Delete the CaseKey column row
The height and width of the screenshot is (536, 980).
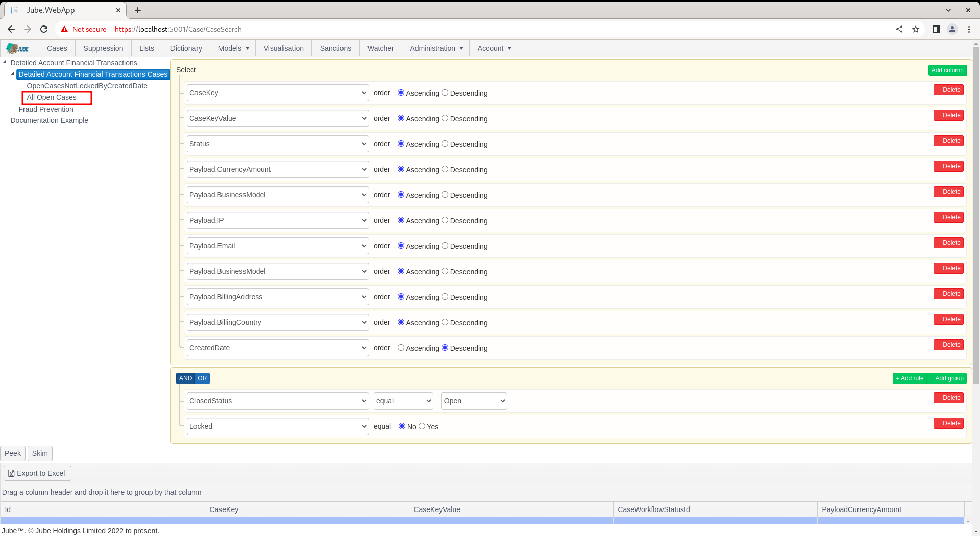[x=948, y=90]
